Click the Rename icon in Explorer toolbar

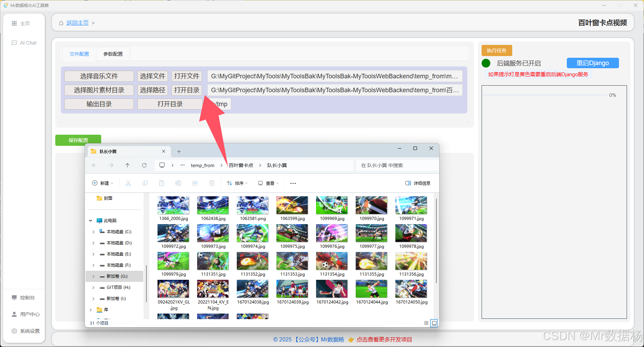click(178, 183)
